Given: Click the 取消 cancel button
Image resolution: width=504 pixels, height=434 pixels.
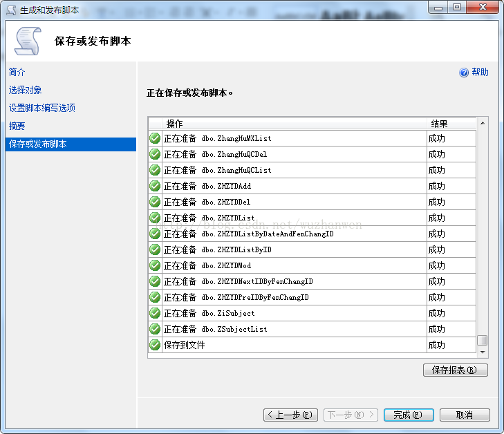Looking at the screenshot, I should pyautogui.click(x=465, y=415).
